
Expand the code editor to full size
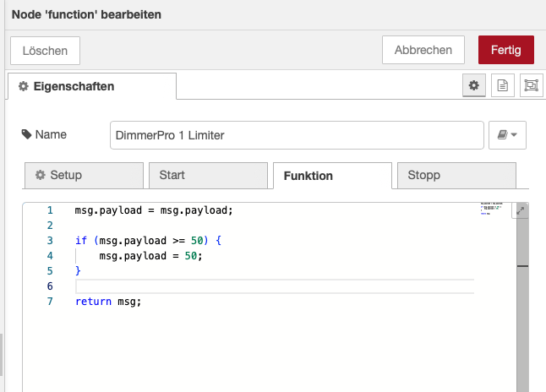(x=521, y=210)
